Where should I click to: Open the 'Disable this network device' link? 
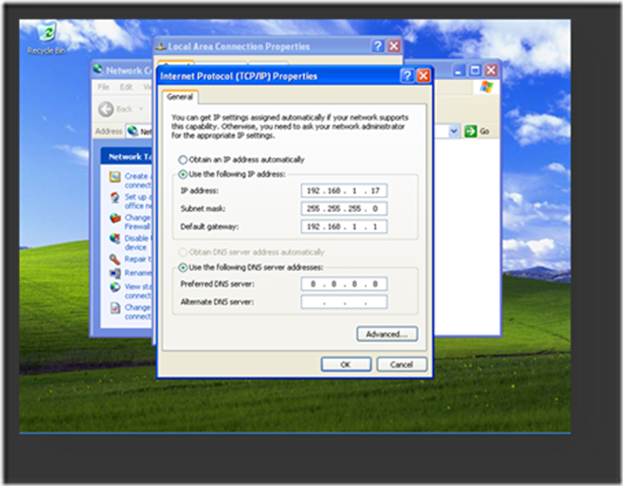click(137, 242)
